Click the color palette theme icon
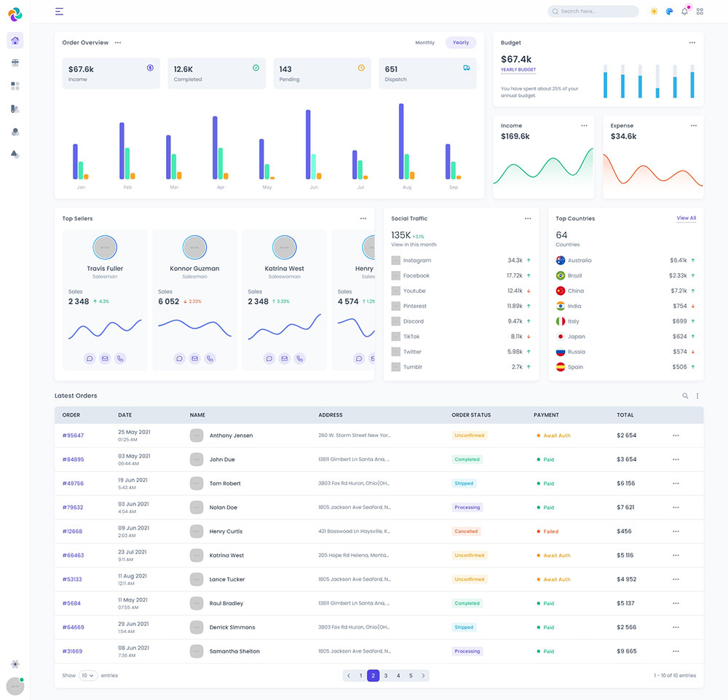 click(x=669, y=12)
